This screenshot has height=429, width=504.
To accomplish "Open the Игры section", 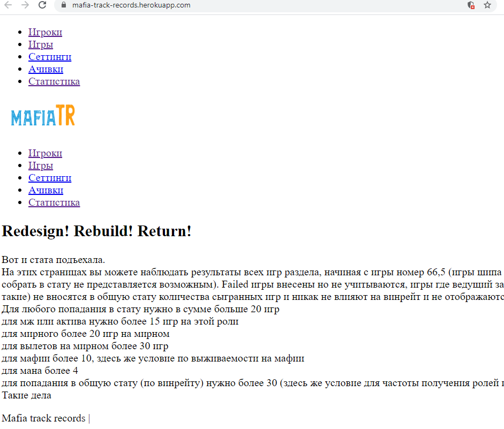I will coord(41,44).
